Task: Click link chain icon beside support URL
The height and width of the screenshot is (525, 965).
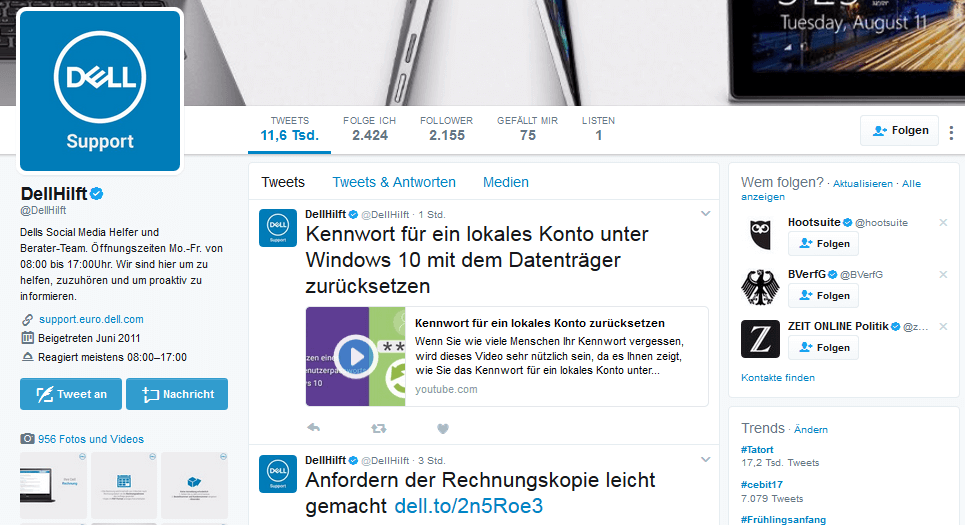Action: coord(27,319)
